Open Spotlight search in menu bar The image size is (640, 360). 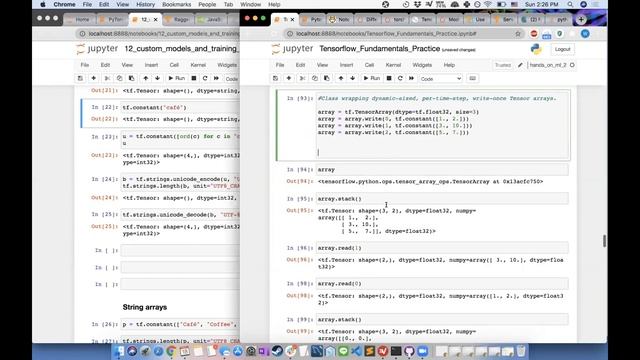(x=570, y=4)
